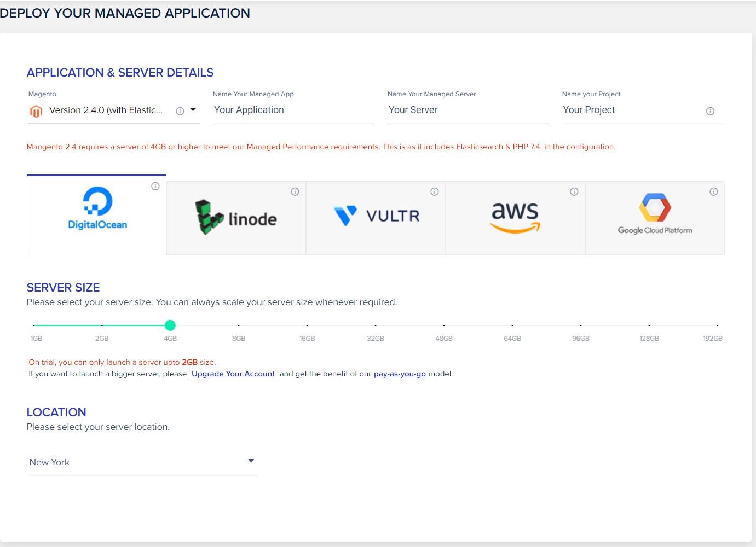Set server size to 96GB mark
The image size is (756, 547).
581,325
